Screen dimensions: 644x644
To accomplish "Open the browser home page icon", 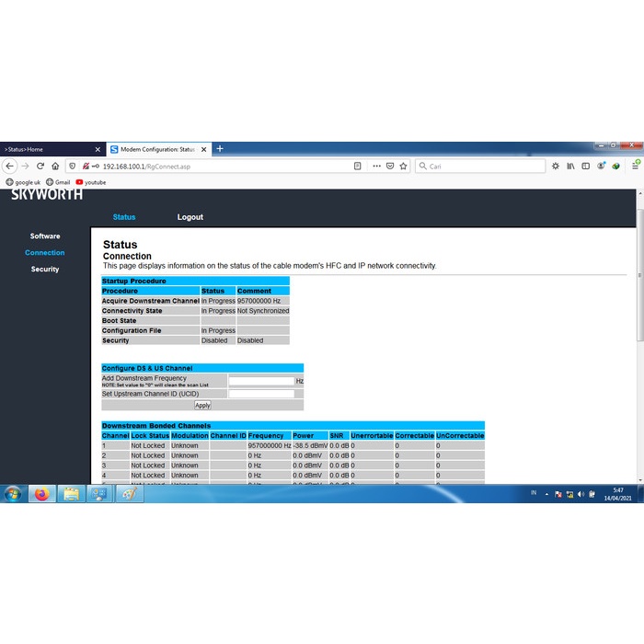I will [55, 166].
